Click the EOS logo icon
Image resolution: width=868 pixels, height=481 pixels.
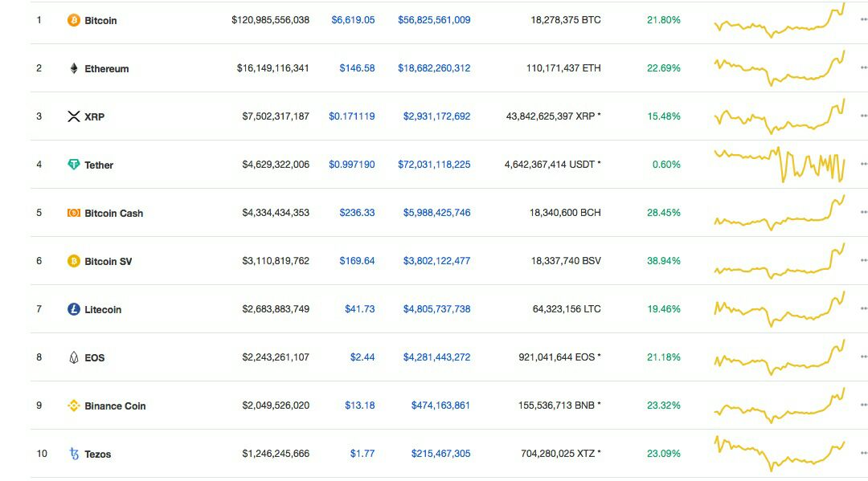click(x=74, y=357)
